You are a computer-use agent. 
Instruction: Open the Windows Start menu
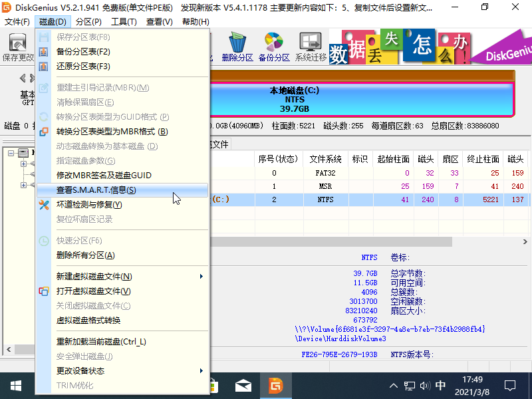(15, 385)
